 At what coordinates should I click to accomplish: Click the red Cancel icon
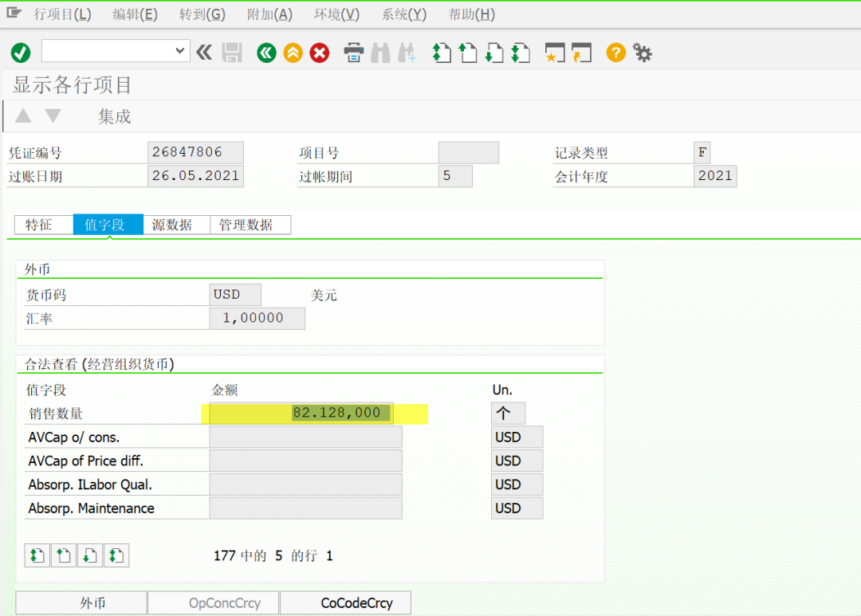pyautogui.click(x=320, y=53)
